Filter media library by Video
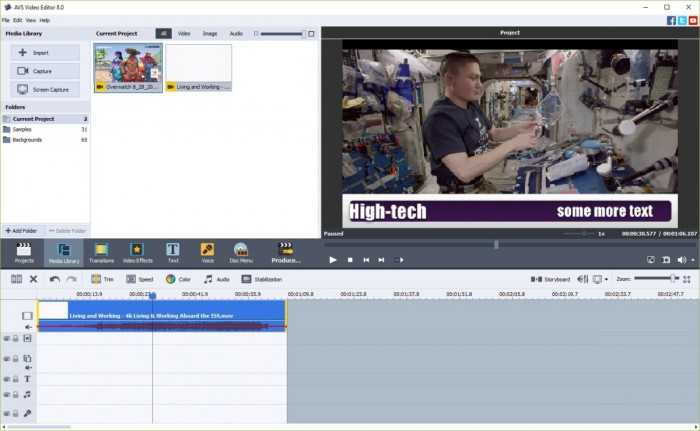The image size is (700, 431). [184, 33]
